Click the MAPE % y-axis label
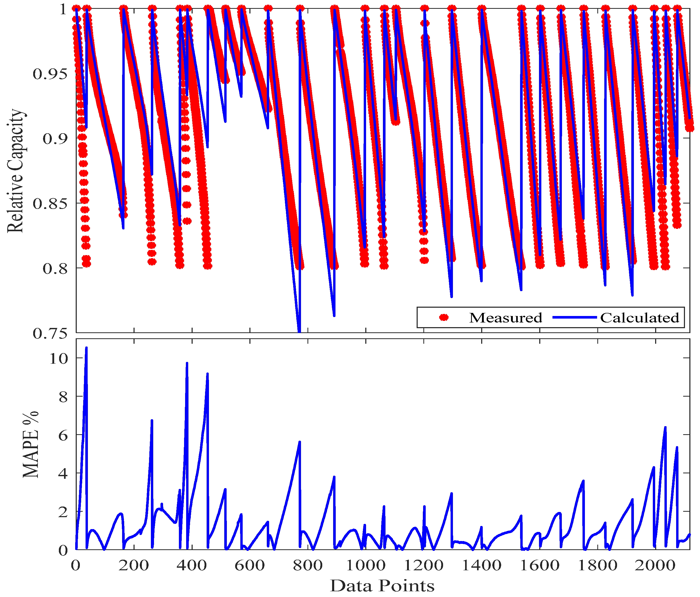This screenshot has height=597, width=700. click(31, 444)
